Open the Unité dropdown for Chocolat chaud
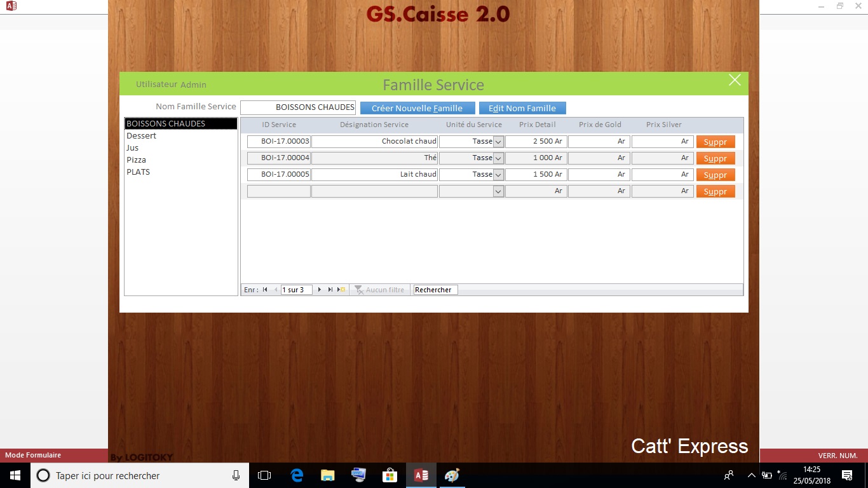The width and height of the screenshot is (868, 488). [x=498, y=142]
